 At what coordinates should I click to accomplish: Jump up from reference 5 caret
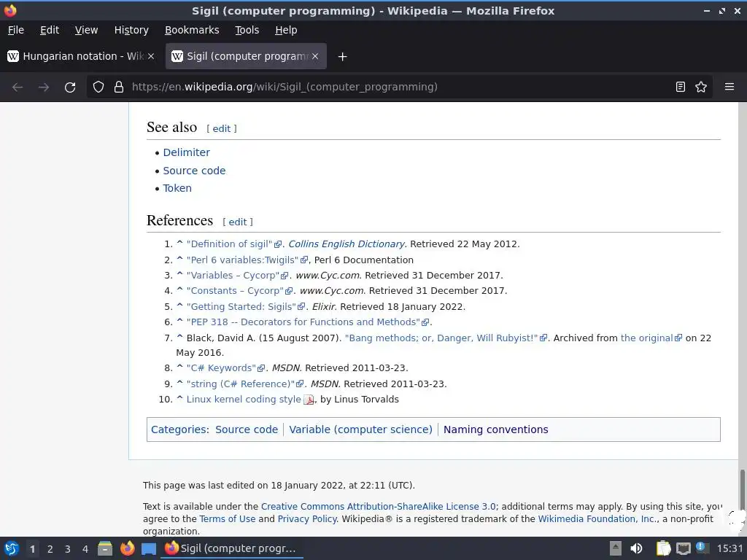tap(179, 306)
